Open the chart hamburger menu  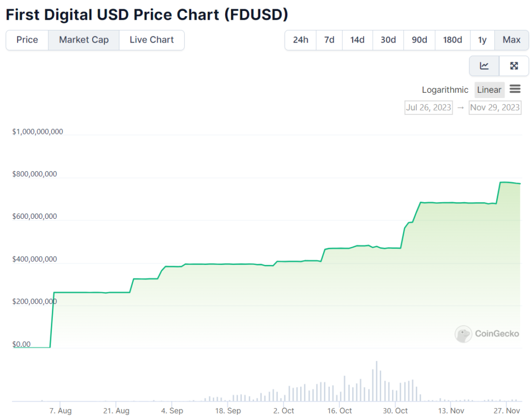[515, 89]
